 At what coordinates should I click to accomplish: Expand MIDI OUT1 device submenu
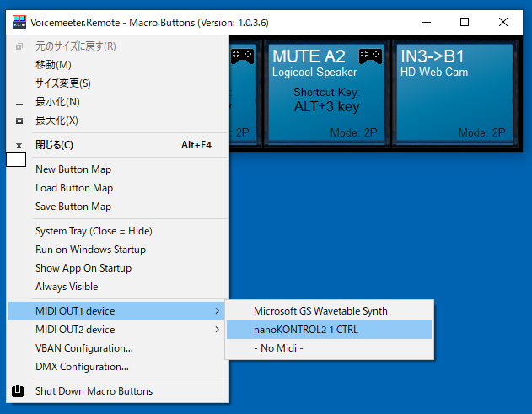[117, 311]
